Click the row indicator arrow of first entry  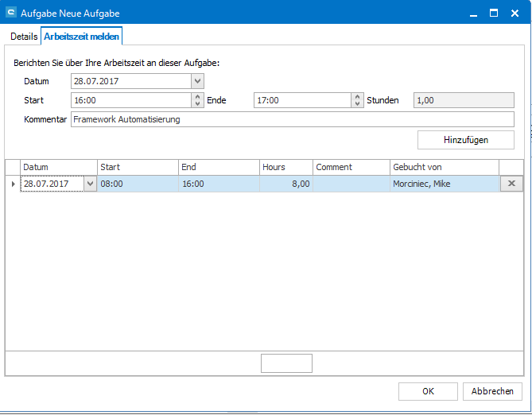pos(12,184)
